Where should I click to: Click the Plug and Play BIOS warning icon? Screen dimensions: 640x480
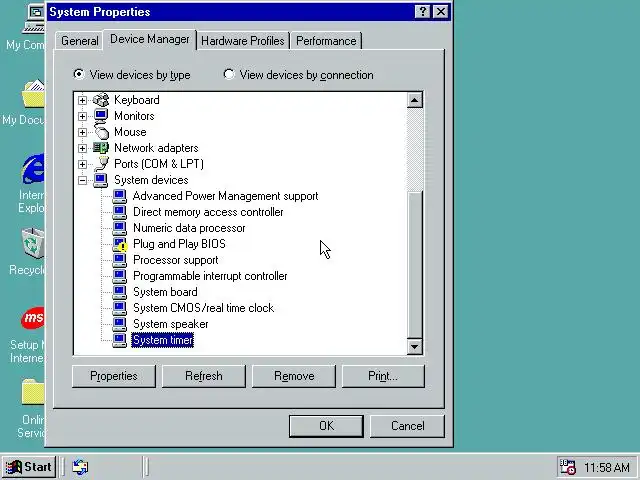pos(120,244)
